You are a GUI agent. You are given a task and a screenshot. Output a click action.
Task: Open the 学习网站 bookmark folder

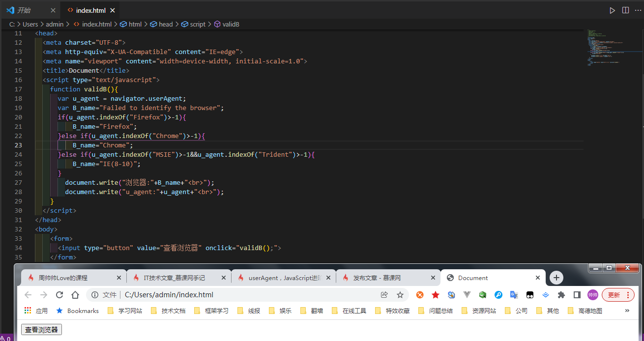point(125,311)
